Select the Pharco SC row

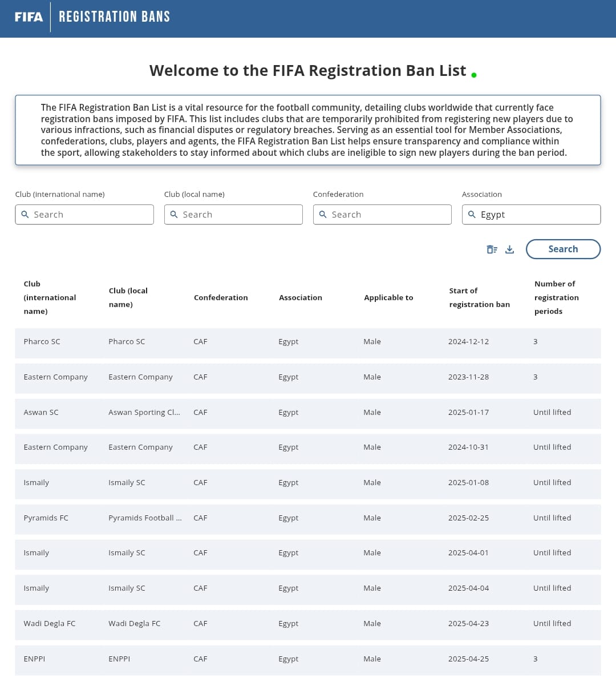coord(307,342)
